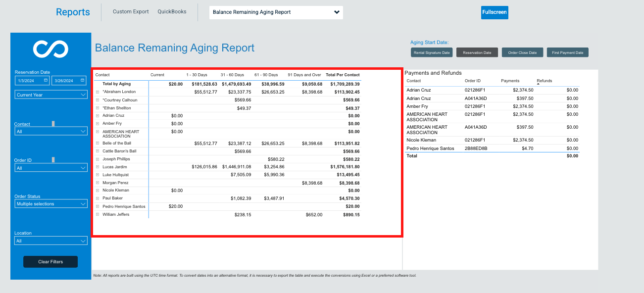Expand Belle of the Ball aging details
Screen dimensions: 644x293
coord(97,142)
